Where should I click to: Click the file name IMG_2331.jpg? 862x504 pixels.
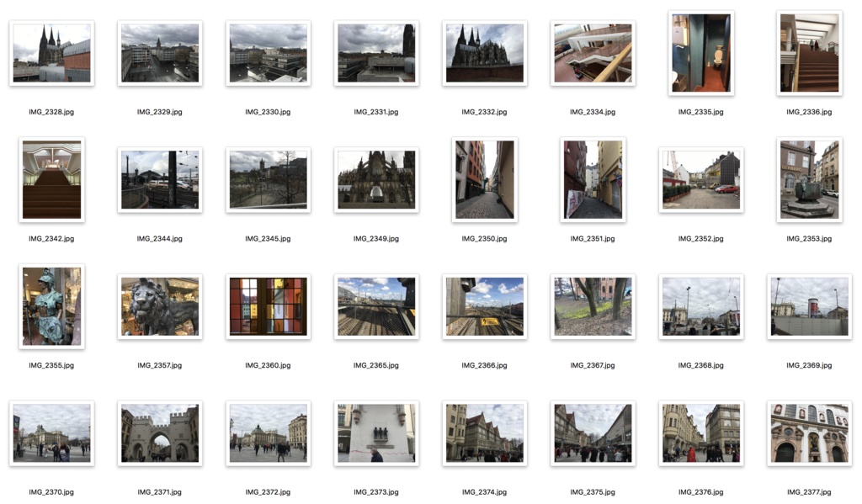tap(376, 112)
